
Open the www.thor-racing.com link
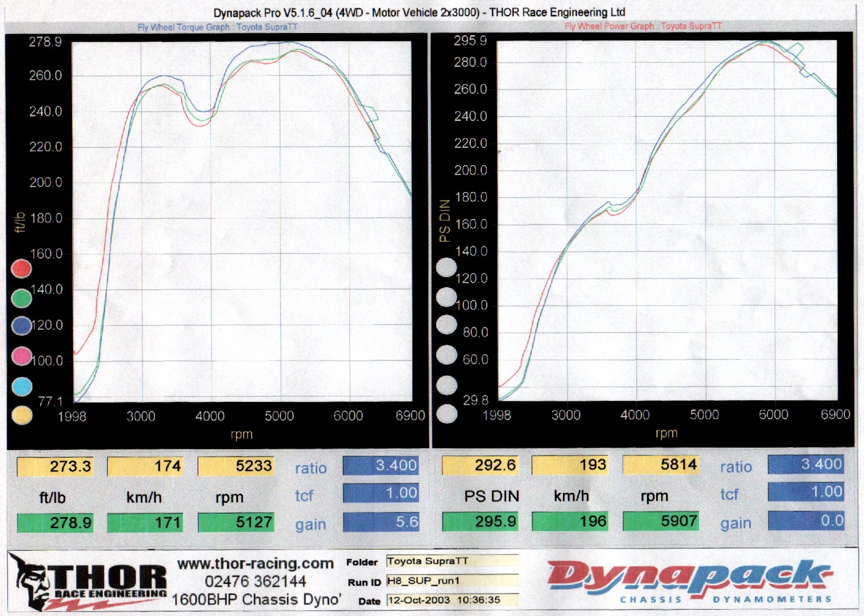(x=256, y=563)
